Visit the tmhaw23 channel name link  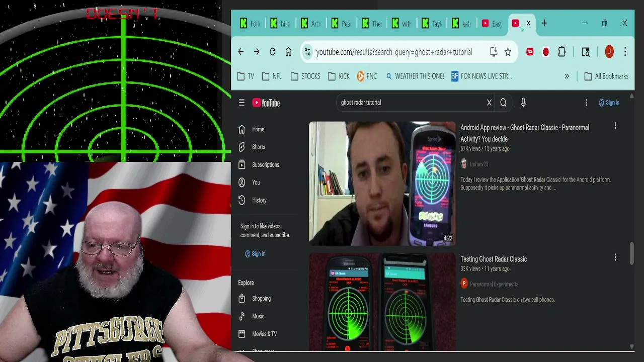coord(479,164)
